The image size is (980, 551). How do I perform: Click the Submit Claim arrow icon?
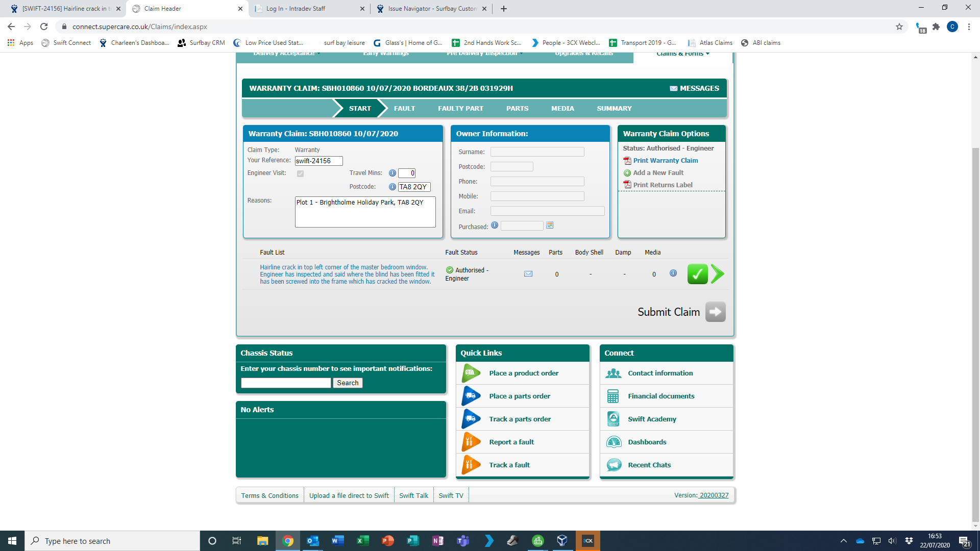715,312
